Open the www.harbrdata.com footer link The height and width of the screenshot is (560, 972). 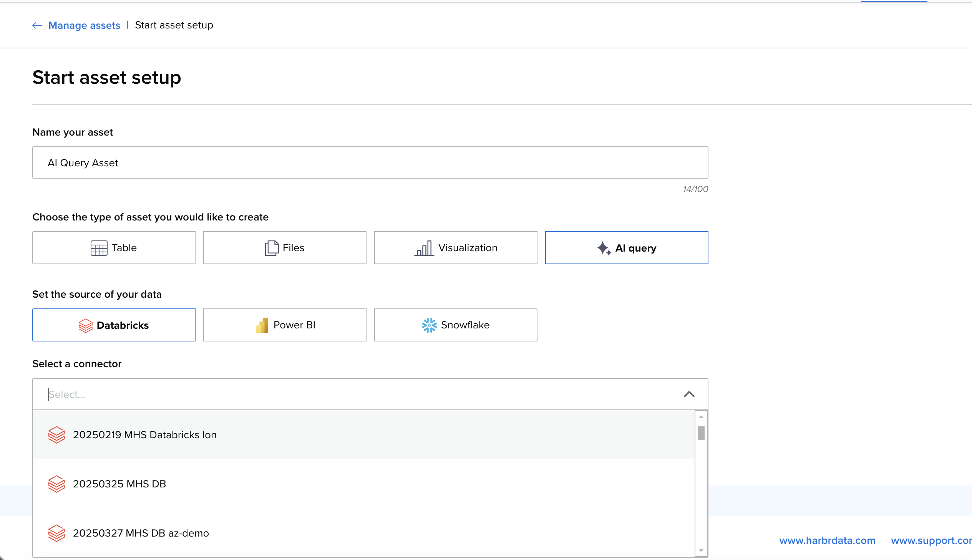pos(828,540)
